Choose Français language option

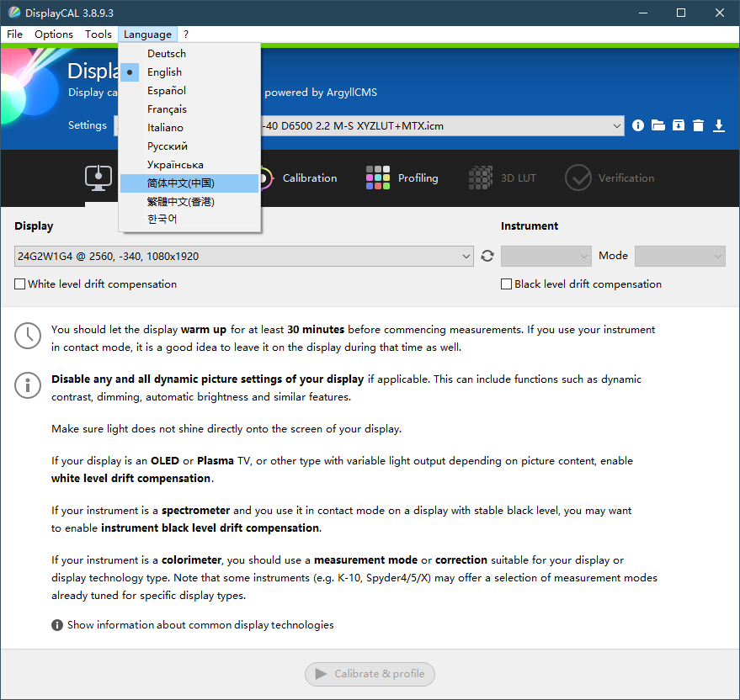click(x=189, y=109)
